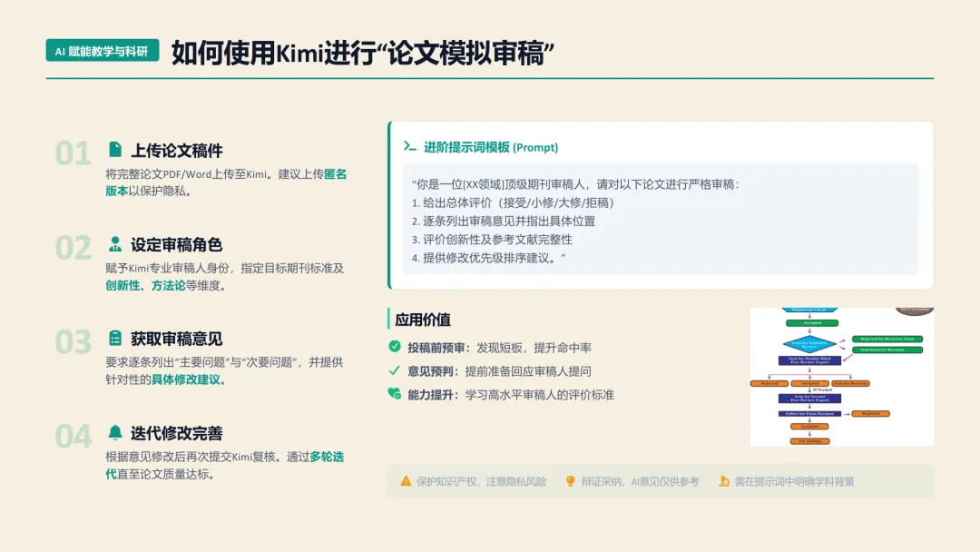Viewport: 980px width, 552px height.
Task: Click the heading 上传论文稿件
Action: tap(177, 151)
